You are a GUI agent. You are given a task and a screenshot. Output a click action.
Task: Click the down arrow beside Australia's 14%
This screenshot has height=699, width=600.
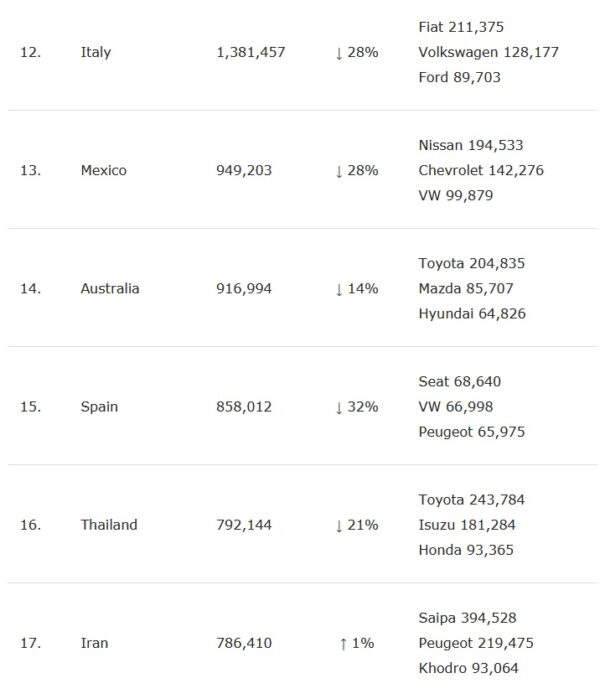pos(339,288)
